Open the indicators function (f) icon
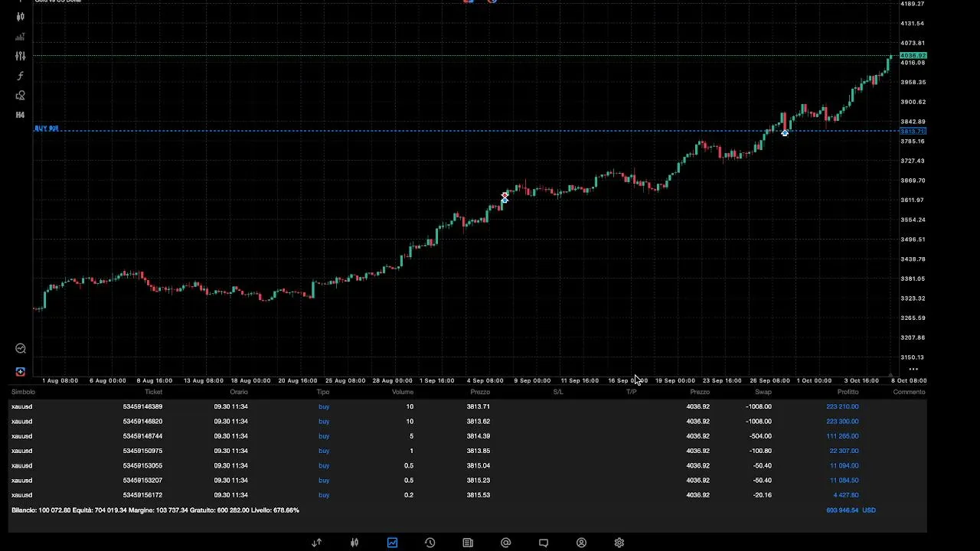The image size is (980, 551). tap(21, 76)
